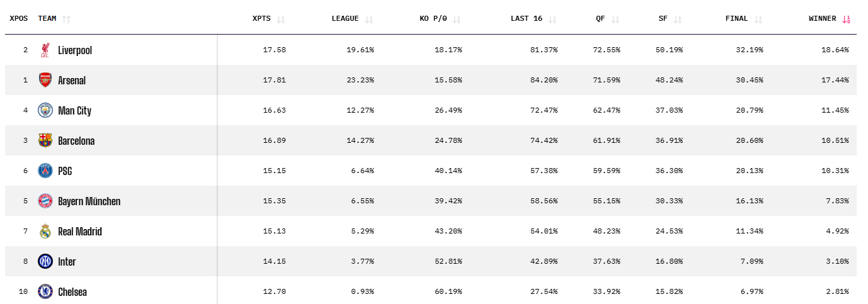Open the Real Madrid team link
The height and width of the screenshot is (304, 868).
(79, 232)
